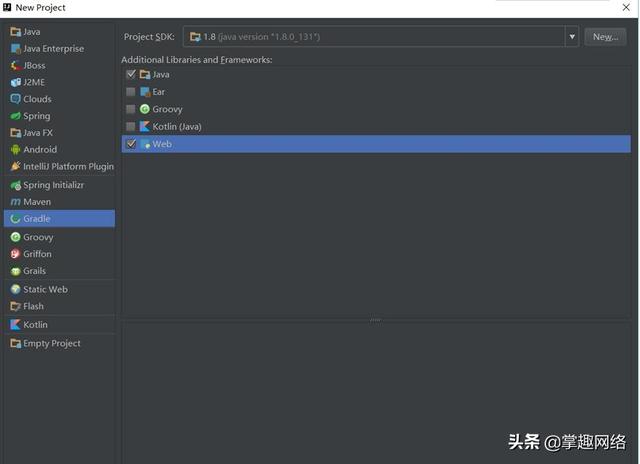
Task: Select Java Enterprise project type label
Action: (53, 49)
